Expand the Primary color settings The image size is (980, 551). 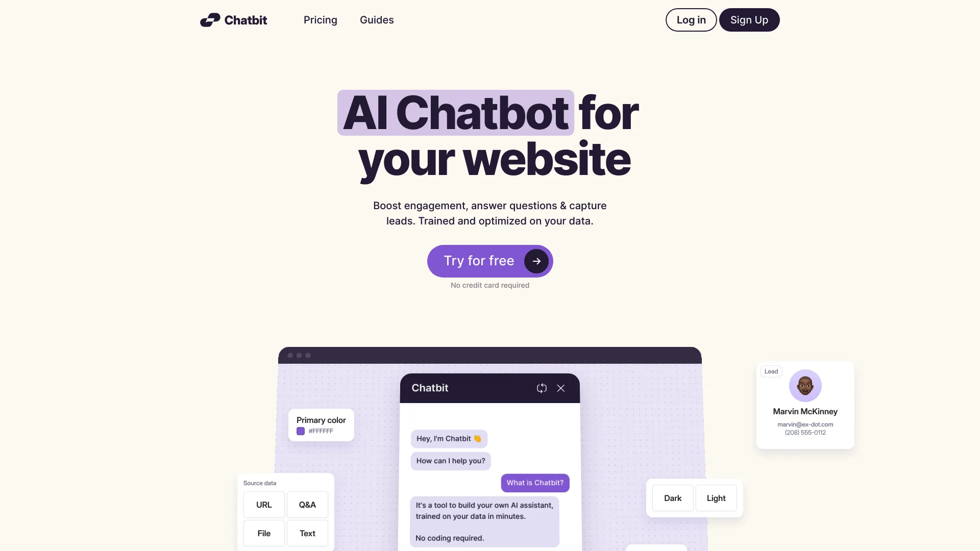(321, 424)
